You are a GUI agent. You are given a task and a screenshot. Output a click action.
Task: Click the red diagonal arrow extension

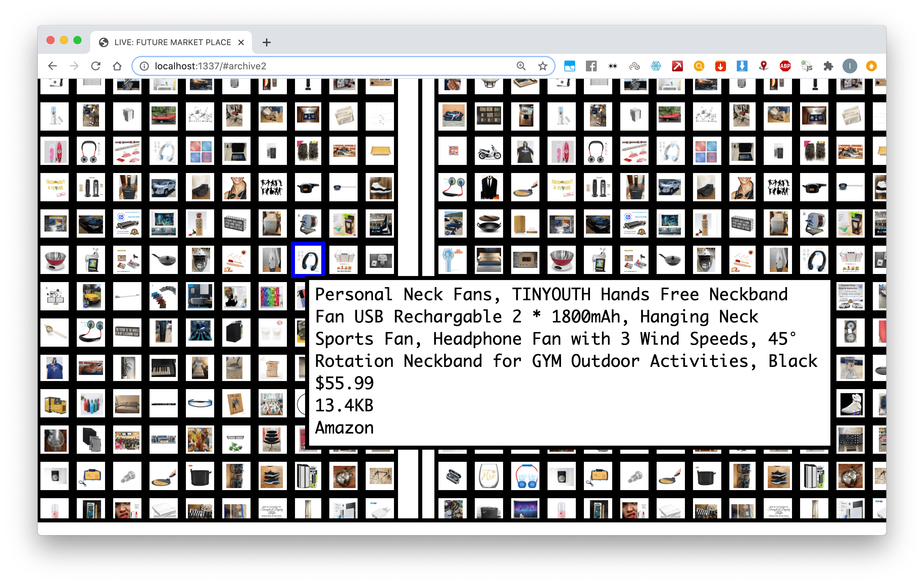[677, 66]
